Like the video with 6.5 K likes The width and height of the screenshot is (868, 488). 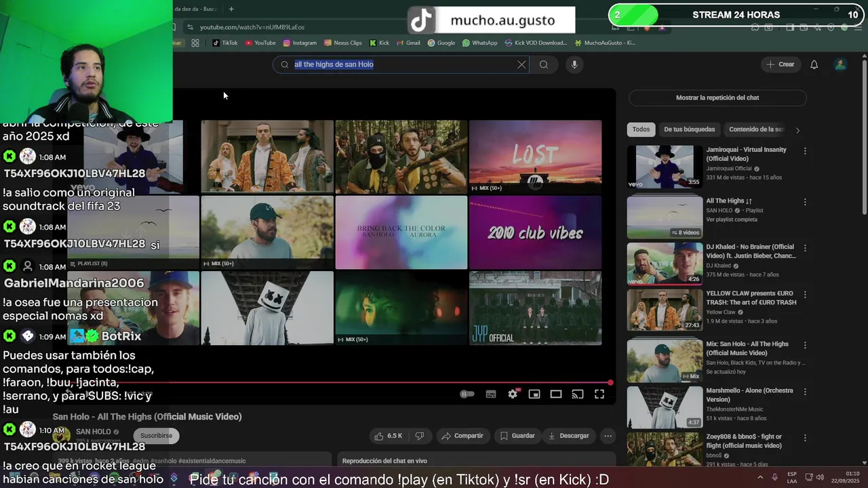pos(388,436)
